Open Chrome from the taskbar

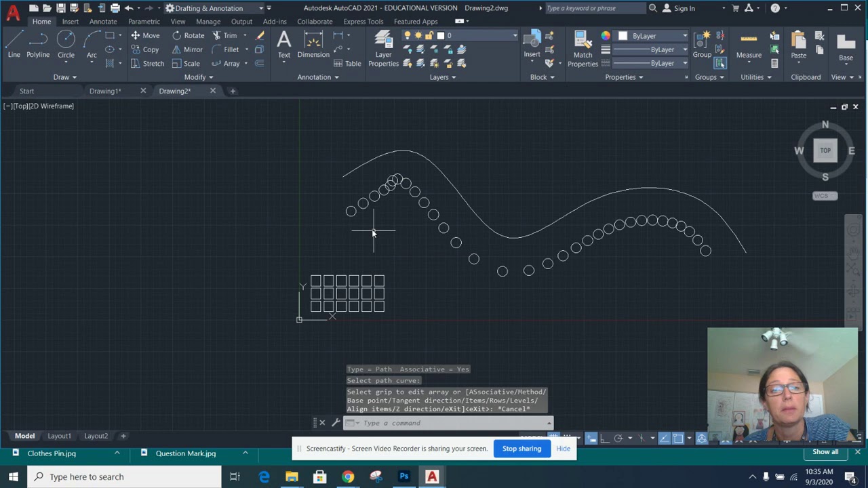point(347,476)
